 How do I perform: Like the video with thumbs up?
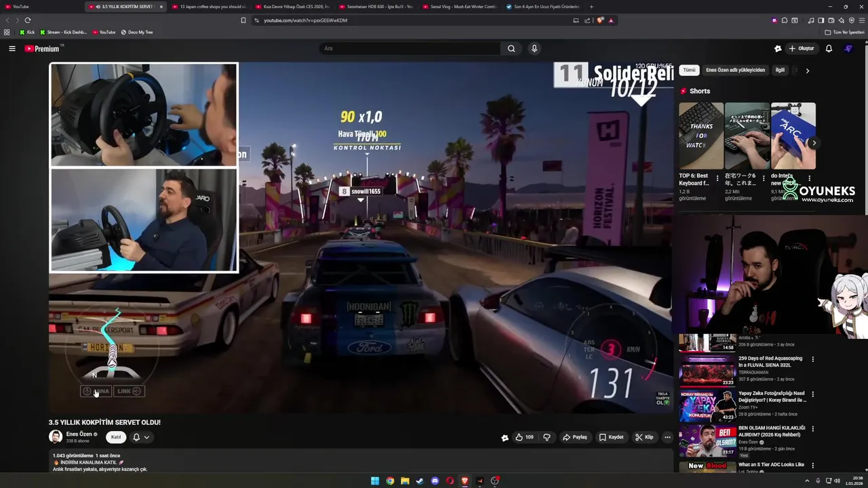524,437
